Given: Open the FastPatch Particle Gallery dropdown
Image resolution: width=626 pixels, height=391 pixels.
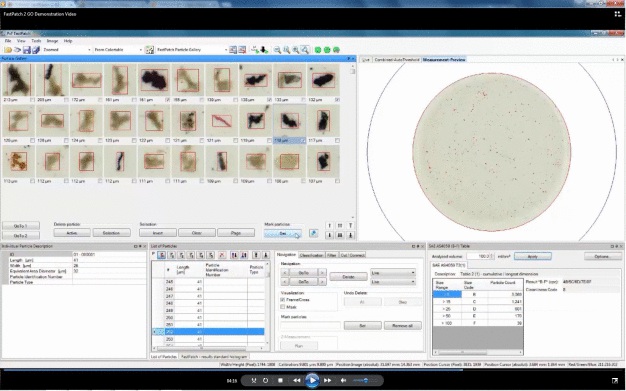Looking at the screenshot, I should pos(192,50).
